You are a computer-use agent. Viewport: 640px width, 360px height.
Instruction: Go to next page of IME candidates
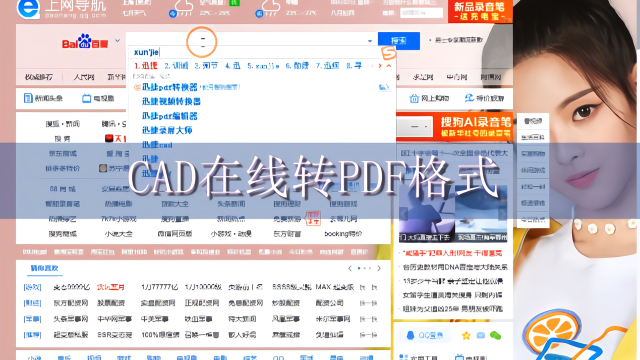point(380,65)
